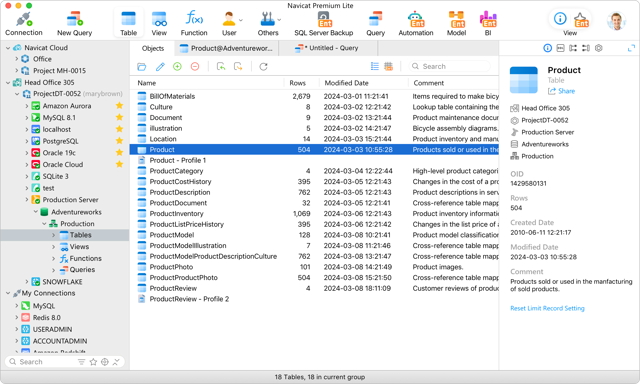Select the ProductInventory table row

coord(314,213)
